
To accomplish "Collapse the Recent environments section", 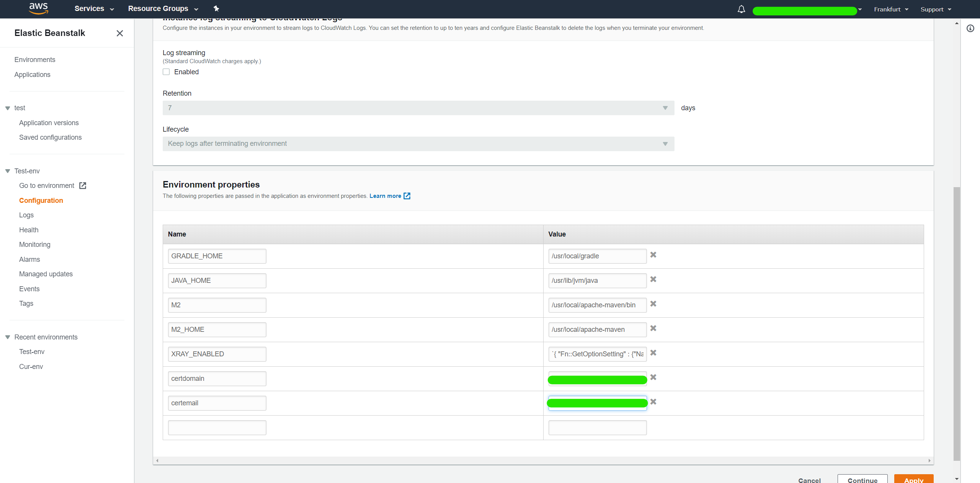I will click(x=8, y=337).
